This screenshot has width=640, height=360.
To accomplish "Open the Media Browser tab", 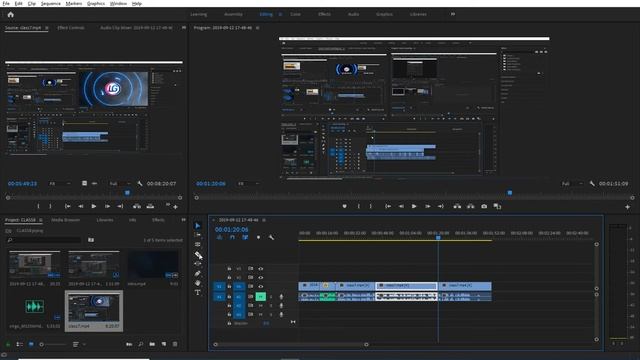I will coord(66,220).
